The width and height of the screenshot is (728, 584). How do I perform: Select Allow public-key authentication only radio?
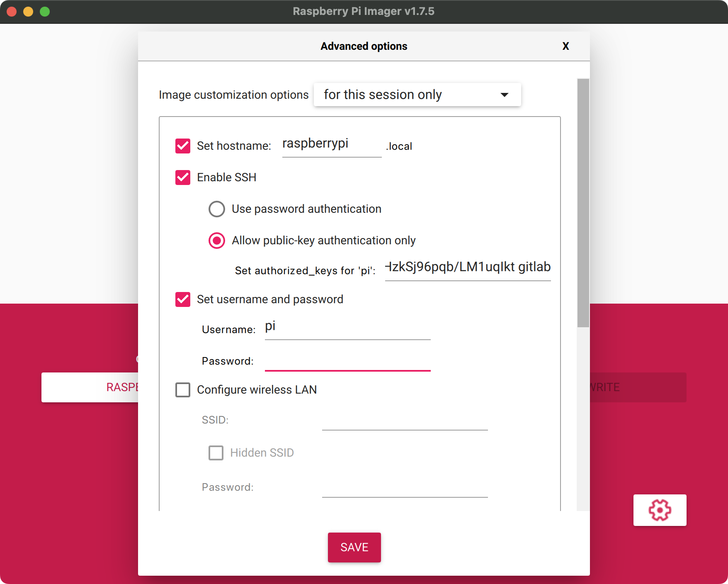coord(217,241)
